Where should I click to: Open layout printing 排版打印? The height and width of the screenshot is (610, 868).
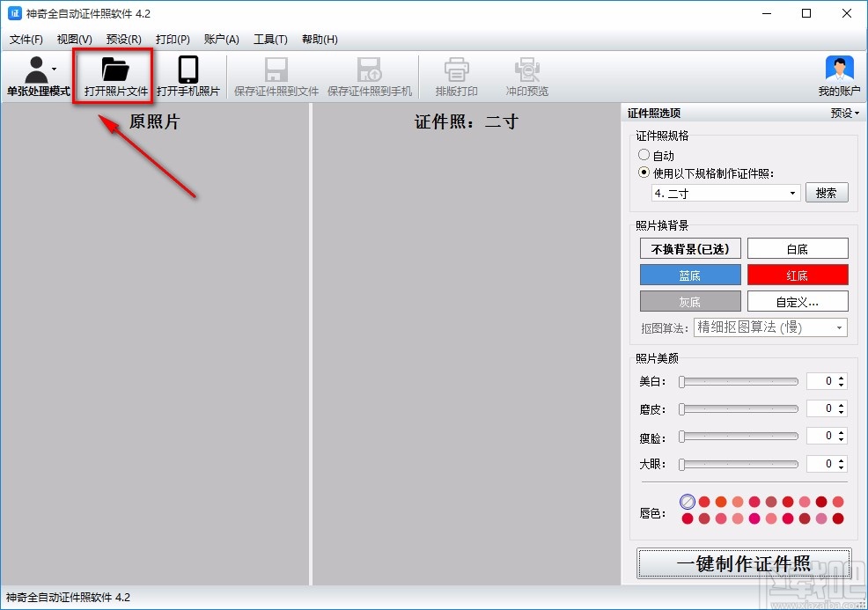(x=456, y=75)
